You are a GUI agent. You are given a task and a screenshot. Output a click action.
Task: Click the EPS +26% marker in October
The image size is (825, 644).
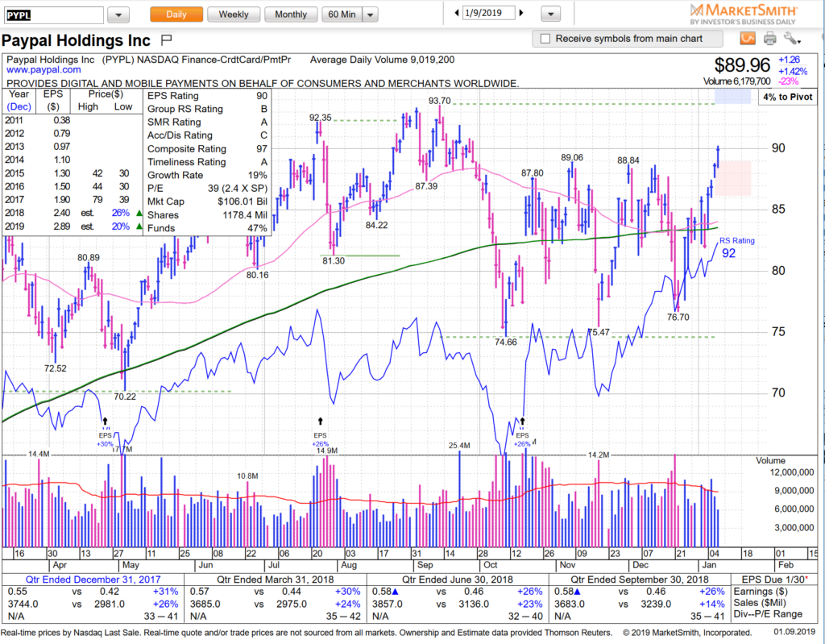[522, 422]
